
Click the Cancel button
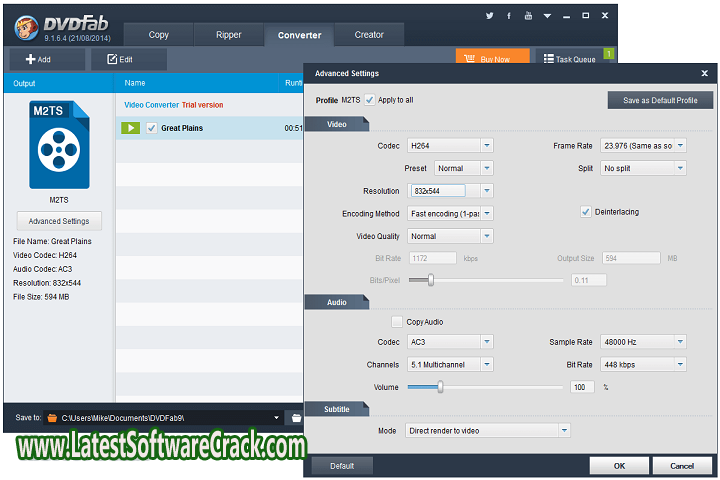pyautogui.click(x=682, y=466)
